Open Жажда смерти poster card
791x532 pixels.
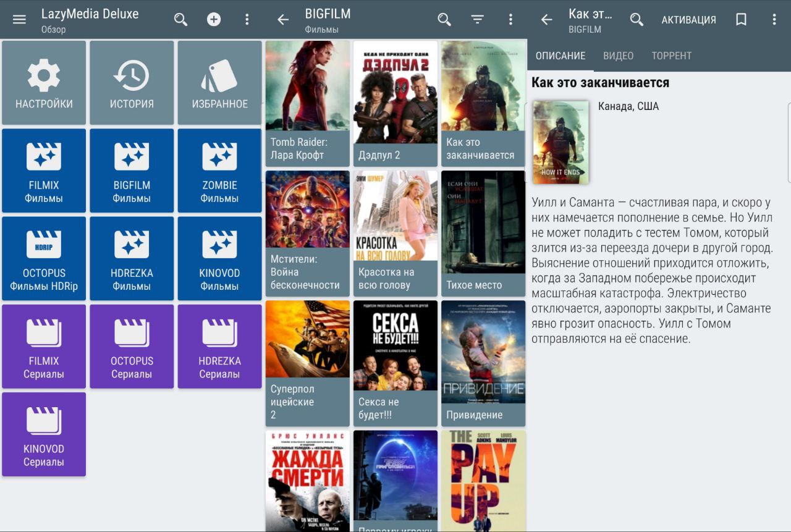click(308, 481)
